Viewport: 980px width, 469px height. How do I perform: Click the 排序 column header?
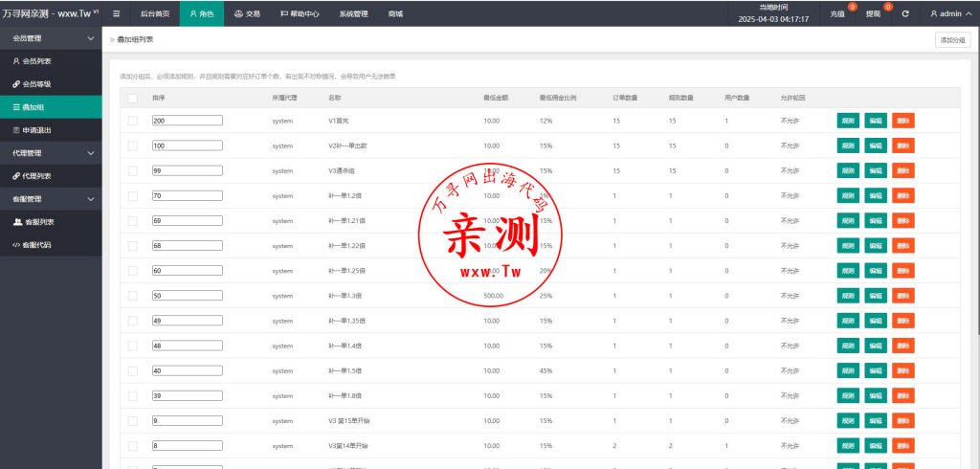158,99
